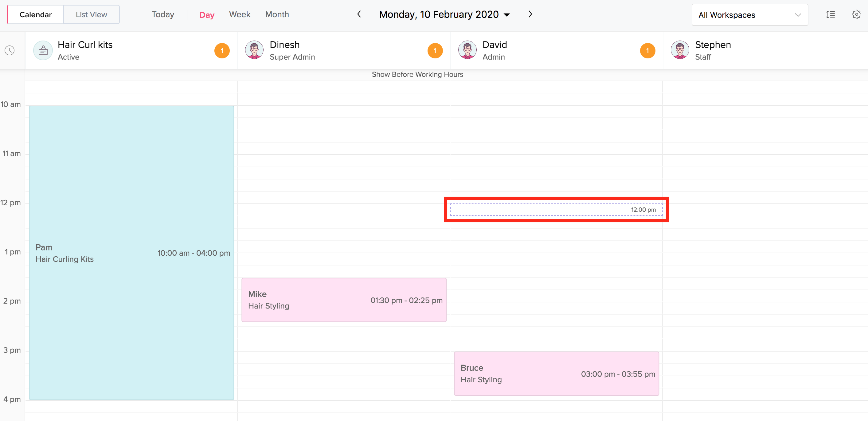
Task: Go to the previous day
Action: tap(359, 14)
